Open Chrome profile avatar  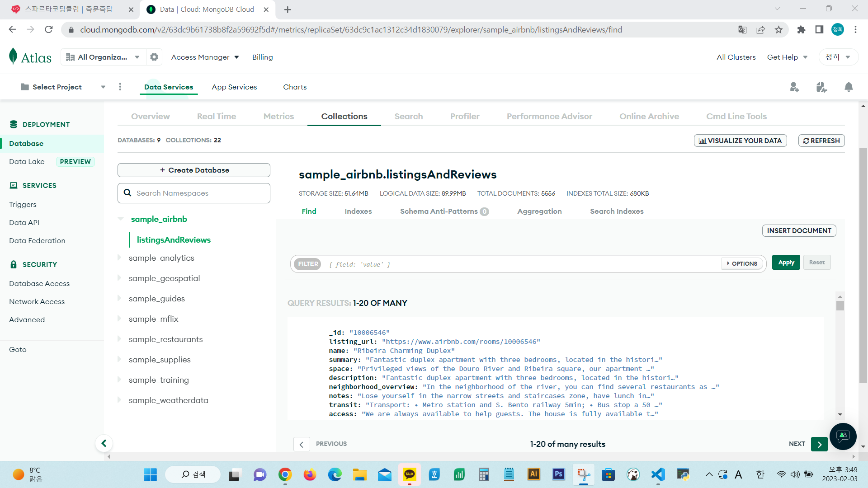click(x=837, y=29)
